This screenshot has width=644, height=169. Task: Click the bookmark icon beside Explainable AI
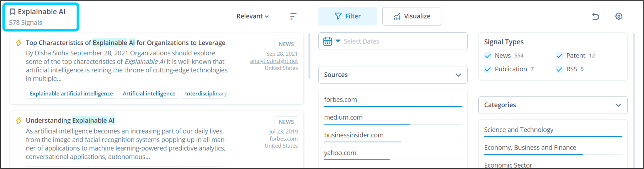coord(12,12)
